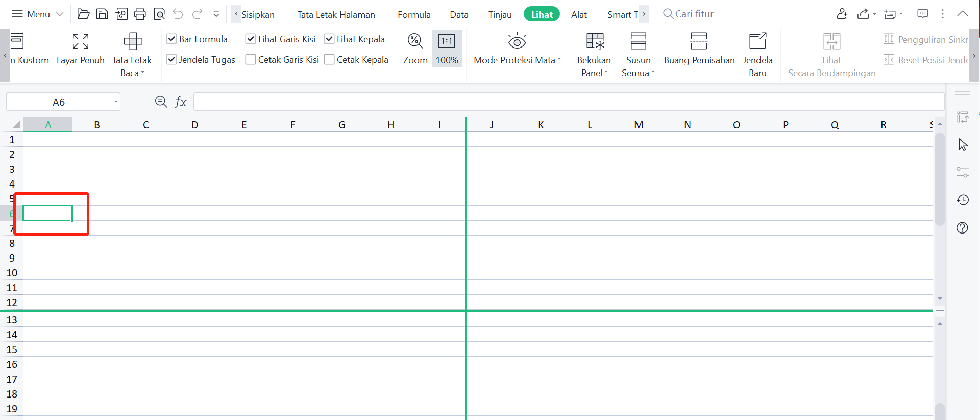Expand the Bekukan Panel dropdown
Image resolution: width=980 pixels, height=420 pixels.
[x=594, y=73]
